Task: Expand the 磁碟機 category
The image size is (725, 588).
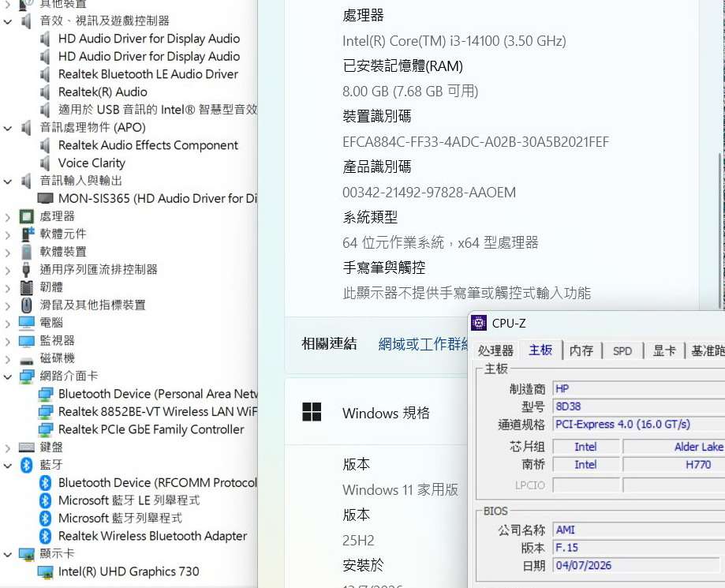Action: 7,358
